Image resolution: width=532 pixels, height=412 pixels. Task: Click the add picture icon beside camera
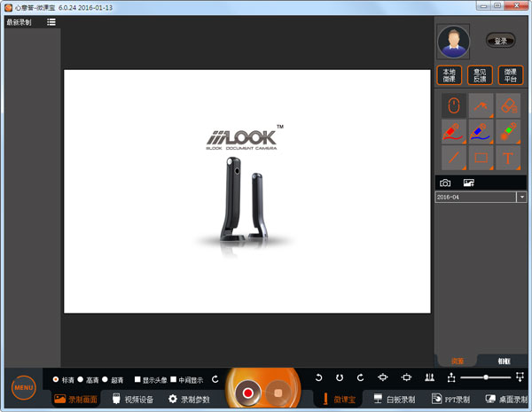(468, 183)
